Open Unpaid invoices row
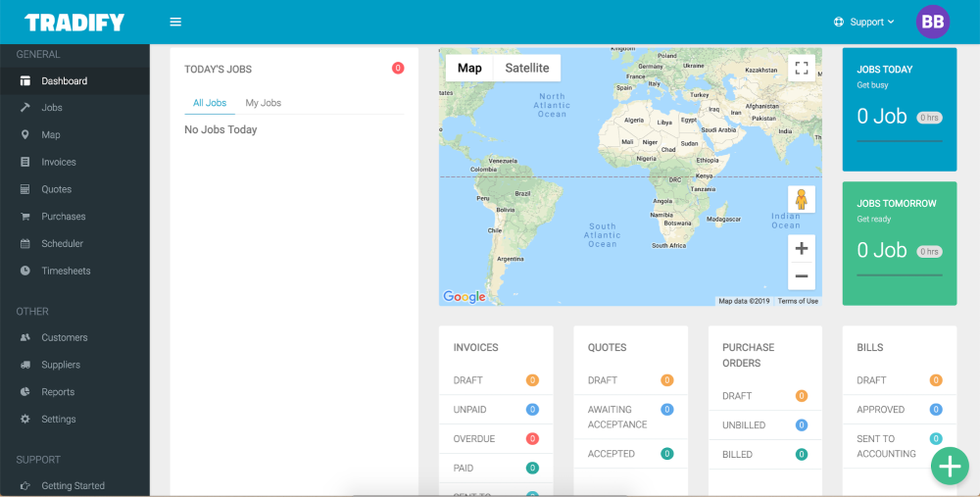This screenshot has width=980, height=497. (496, 410)
